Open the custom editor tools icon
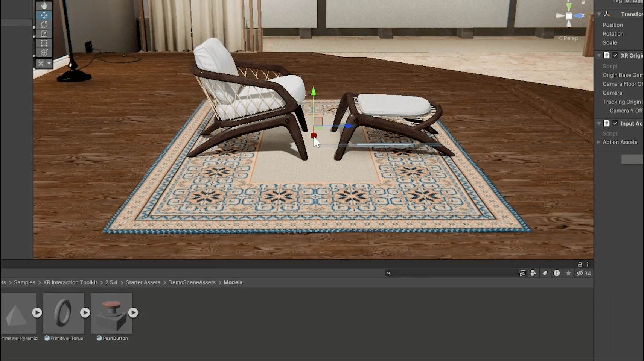This screenshot has height=361, width=644. 41,63
